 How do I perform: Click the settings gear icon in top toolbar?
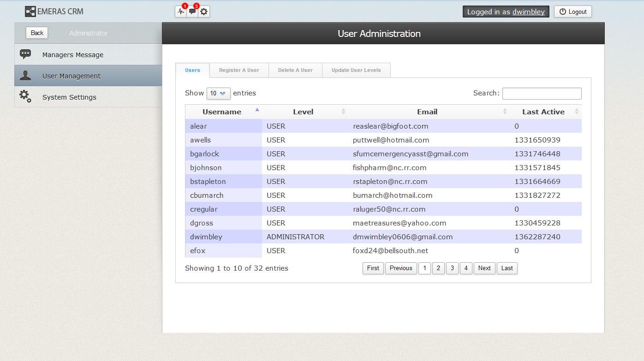tap(204, 12)
